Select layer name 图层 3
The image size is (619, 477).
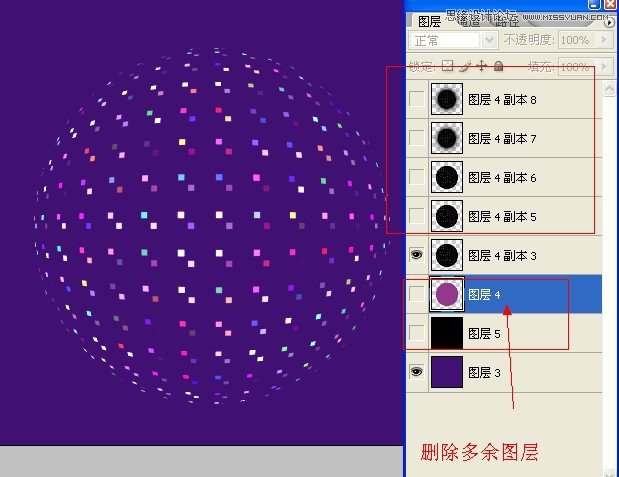point(484,372)
